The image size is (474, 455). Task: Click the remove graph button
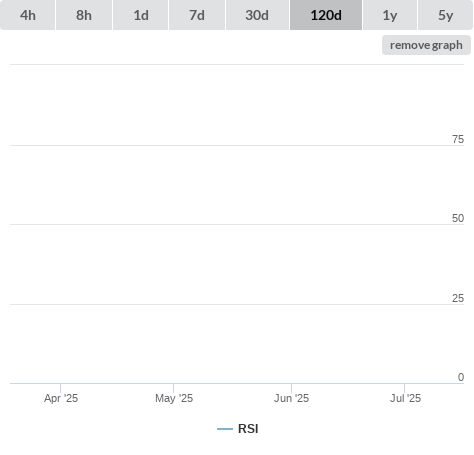[426, 45]
